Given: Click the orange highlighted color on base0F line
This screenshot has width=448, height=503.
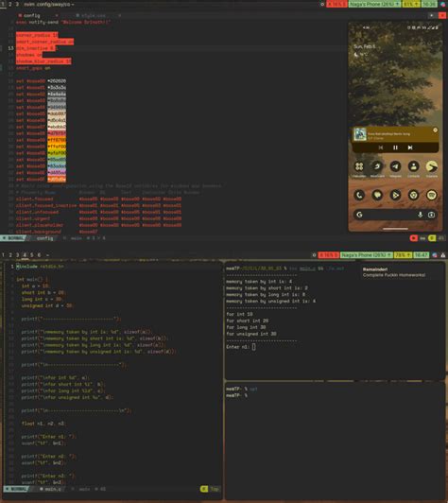Looking at the screenshot, I should coord(57,180).
